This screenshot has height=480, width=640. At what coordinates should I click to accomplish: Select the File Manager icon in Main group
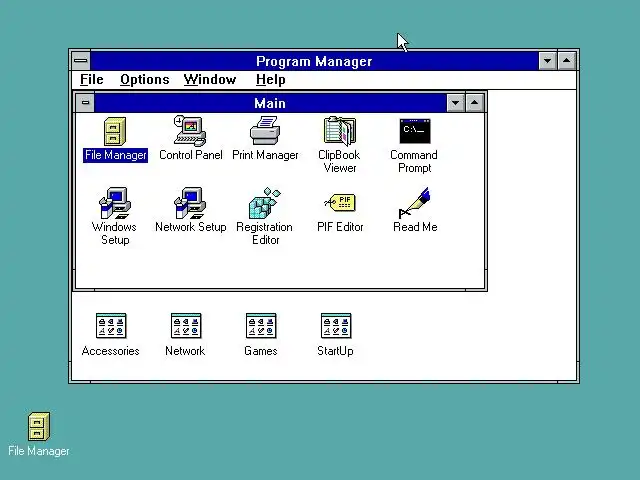coord(115,131)
